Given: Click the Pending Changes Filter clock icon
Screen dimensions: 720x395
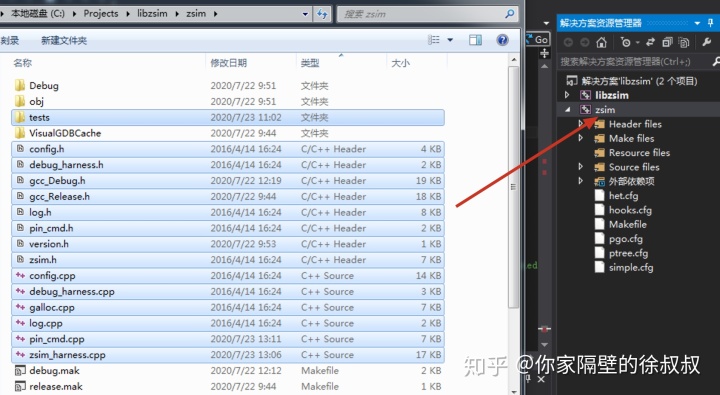Looking at the screenshot, I should point(625,42).
